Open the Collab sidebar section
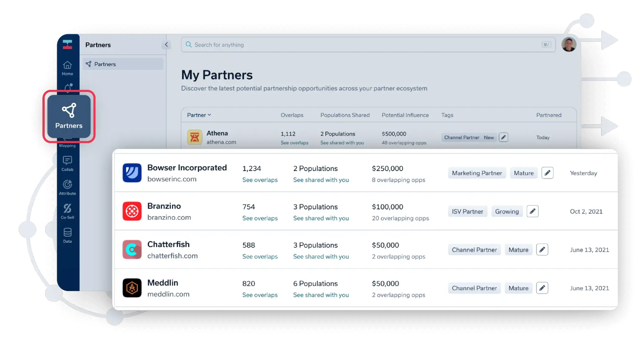 pos(67,164)
